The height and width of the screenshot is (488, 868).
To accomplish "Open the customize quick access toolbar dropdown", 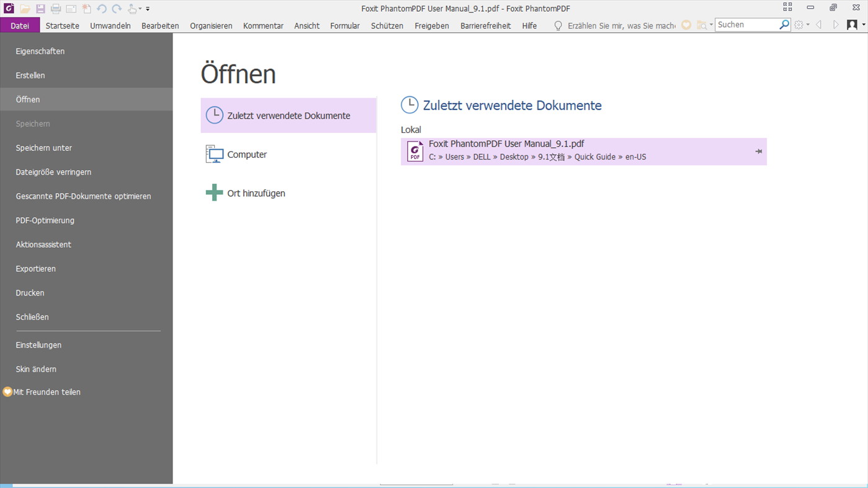I will coord(148,9).
